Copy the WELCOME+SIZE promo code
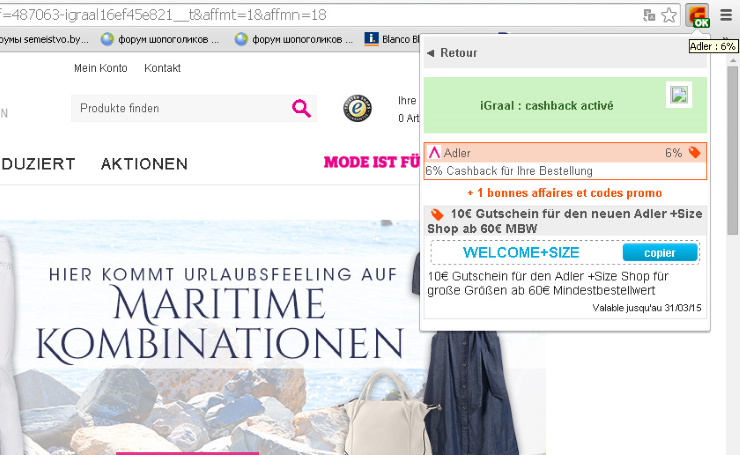This screenshot has height=455, width=740. click(x=660, y=253)
